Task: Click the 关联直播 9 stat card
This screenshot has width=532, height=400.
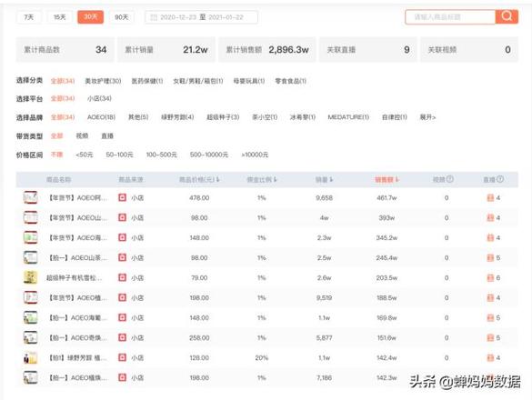Action: (367, 49)
